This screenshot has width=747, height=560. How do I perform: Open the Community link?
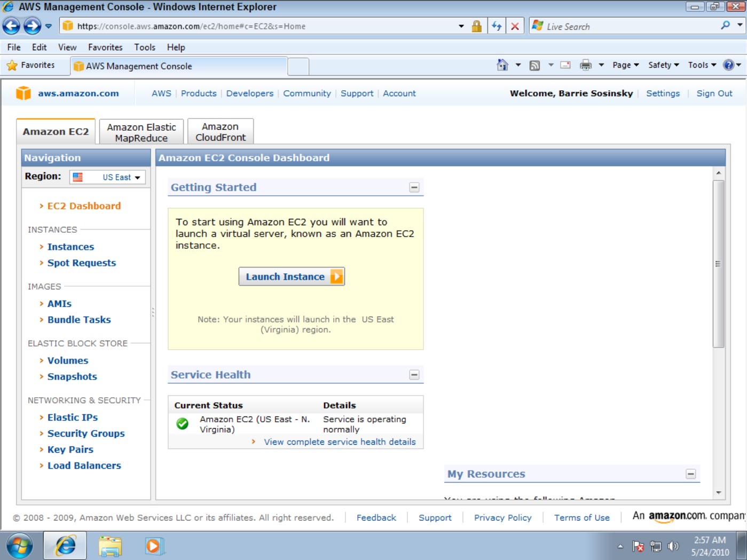tap(307, 93)
